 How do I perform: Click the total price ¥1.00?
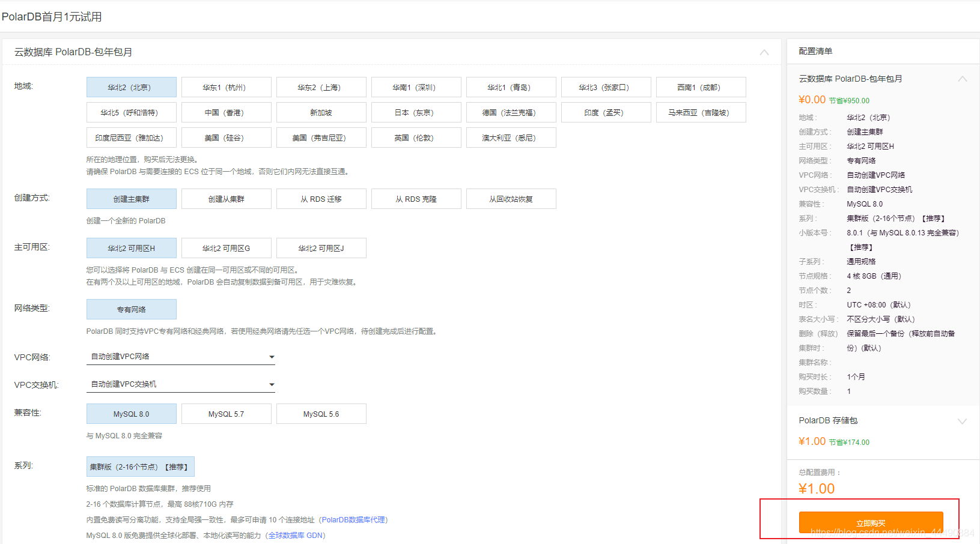point(817,489)
